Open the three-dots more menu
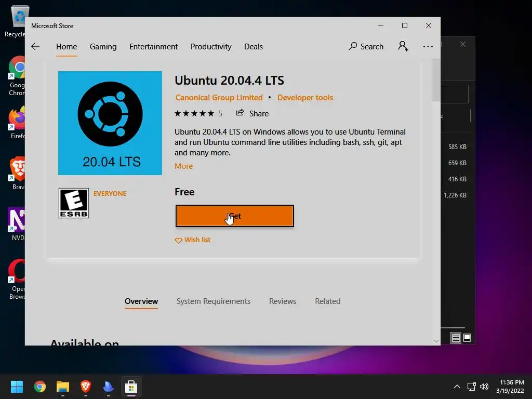Screen dimensions: 532x399 pyautogui.click(x=428, y=46)
